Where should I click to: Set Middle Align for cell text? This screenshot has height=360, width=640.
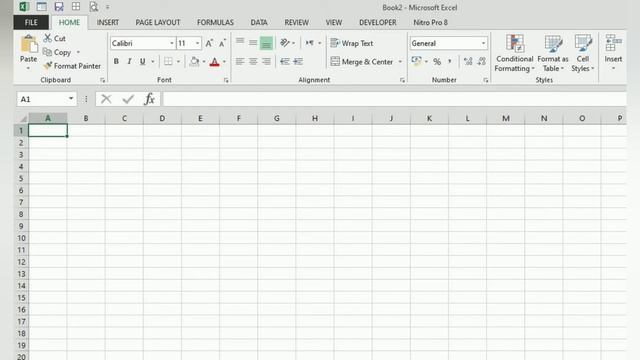tap(253, 42)
